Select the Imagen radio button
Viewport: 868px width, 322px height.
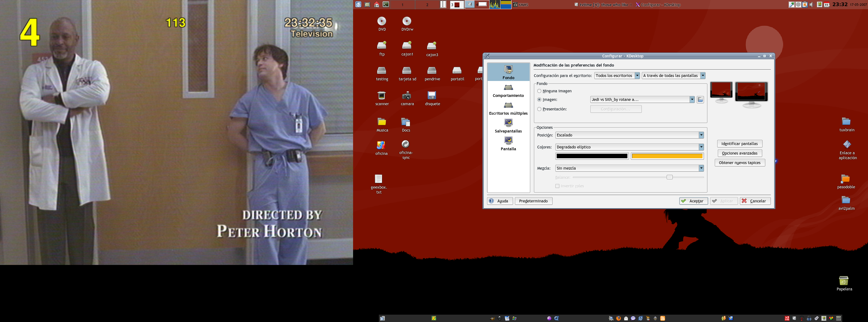tap(539, 99)
